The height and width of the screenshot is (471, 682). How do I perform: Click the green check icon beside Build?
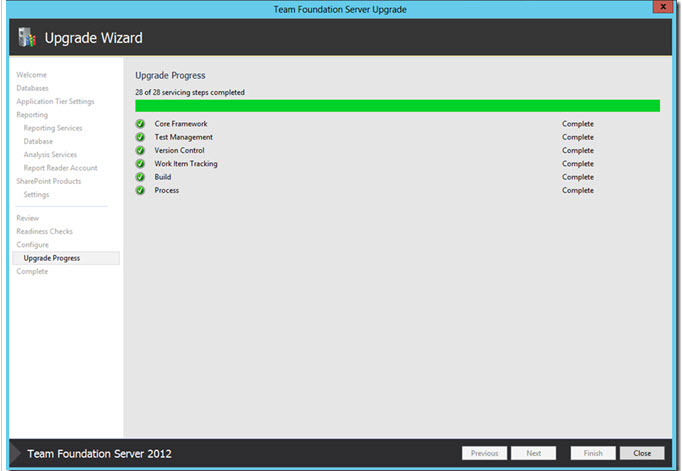pyautogui.click(x=140, y=177)
